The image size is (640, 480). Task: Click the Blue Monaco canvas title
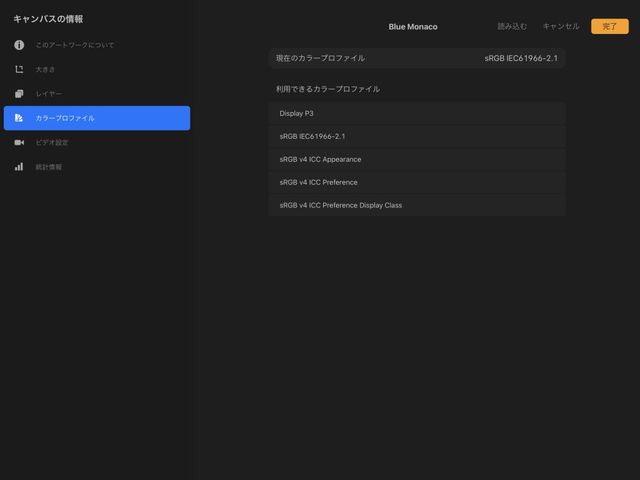click(x=413, y=27)
